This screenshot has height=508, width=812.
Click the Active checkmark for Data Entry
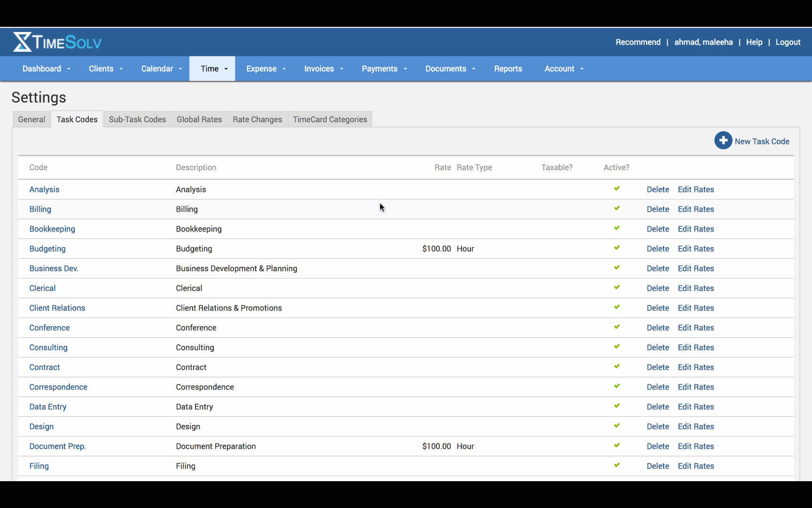point(617,406)
